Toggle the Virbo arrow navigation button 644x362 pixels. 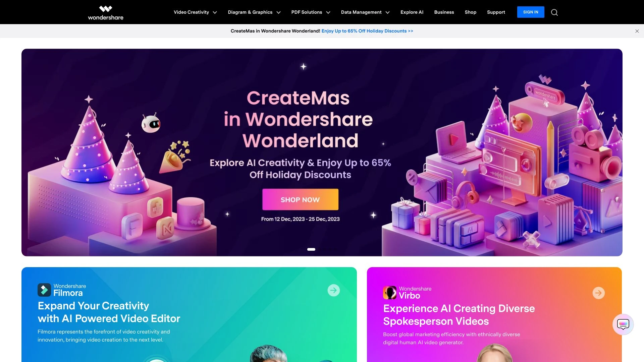click(598, 293)
